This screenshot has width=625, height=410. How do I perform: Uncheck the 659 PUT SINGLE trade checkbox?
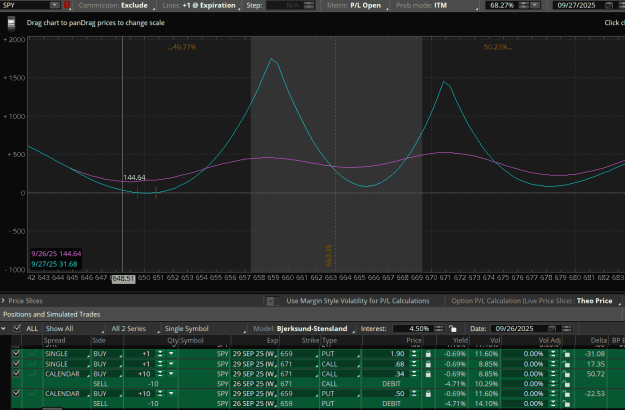click(16, 353)
